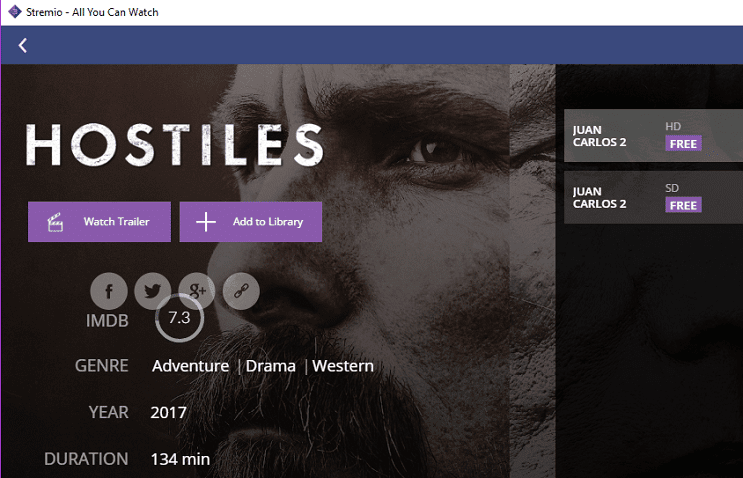Click the GENRE label
Image resolution: width=743 pixels, height=478 pixels.
point(101,366)
